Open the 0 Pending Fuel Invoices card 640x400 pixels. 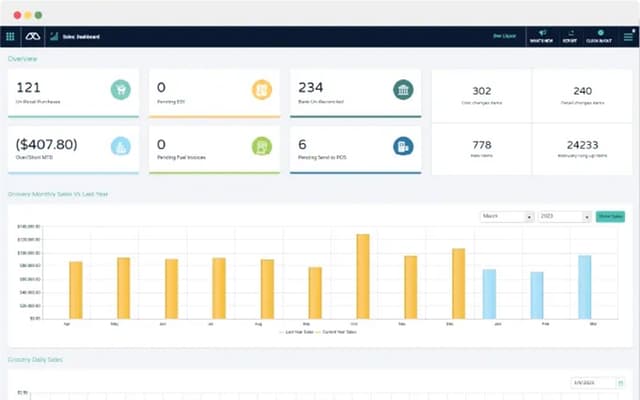215,150
